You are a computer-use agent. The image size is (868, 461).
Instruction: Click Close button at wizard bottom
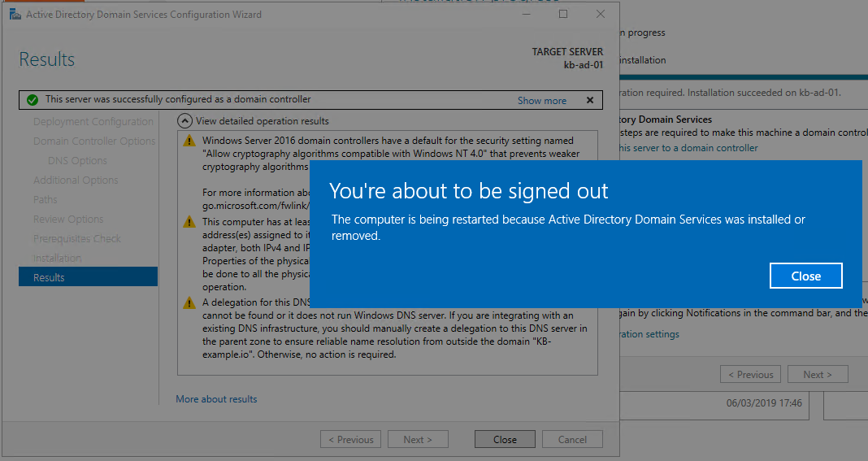505,439
